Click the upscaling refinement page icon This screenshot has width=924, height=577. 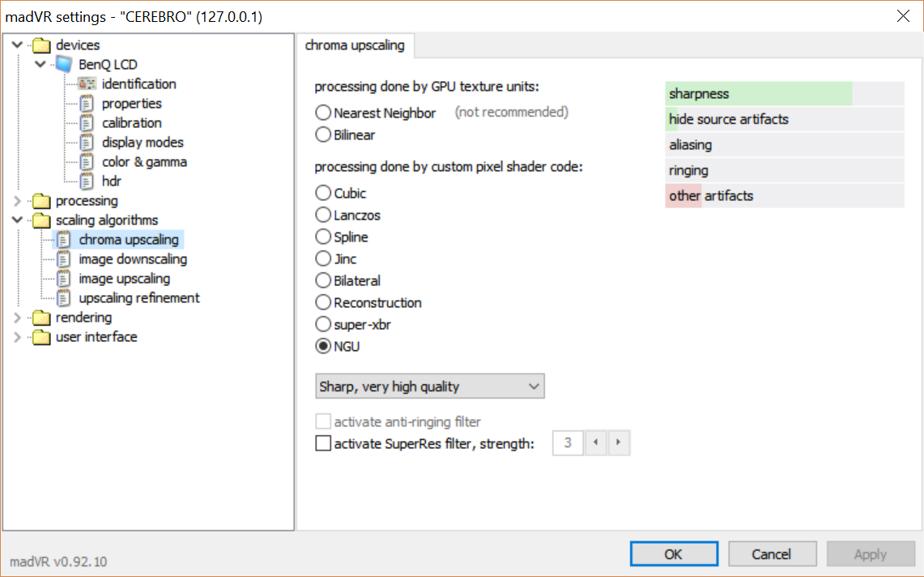(x=64, y=298)
